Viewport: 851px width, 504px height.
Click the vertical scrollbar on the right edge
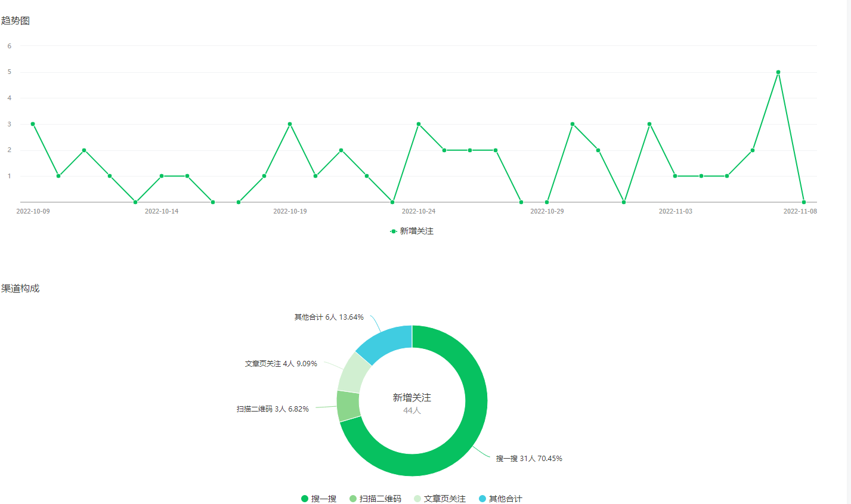[x=849, y=252]
